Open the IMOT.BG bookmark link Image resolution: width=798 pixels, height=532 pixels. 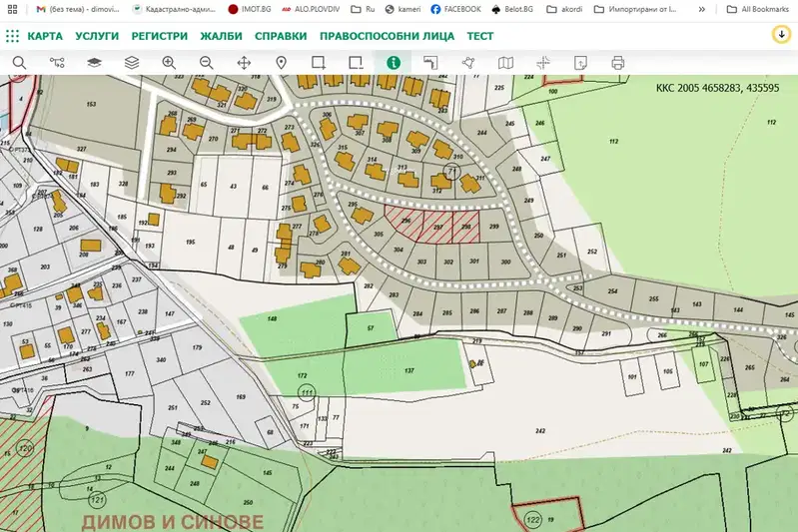coord(250,9)
